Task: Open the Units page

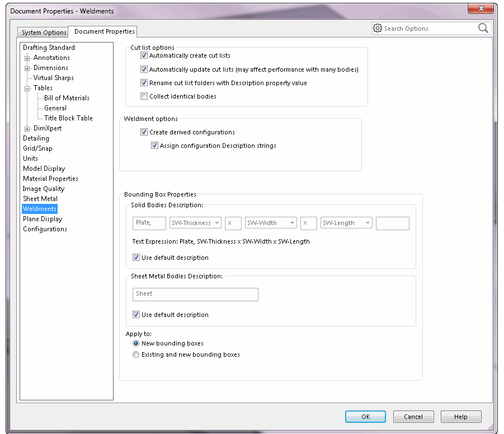Action: 31,158
